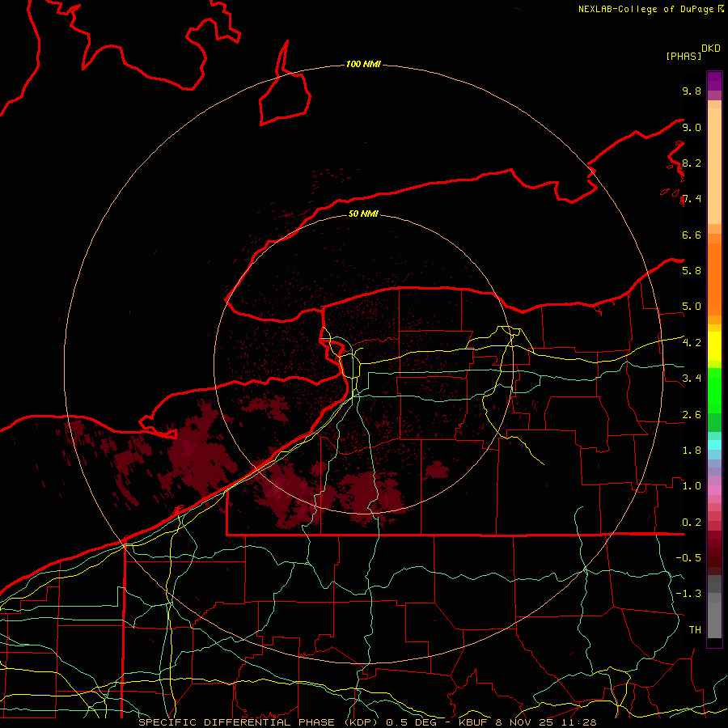
Task: Pick the yellow swatch beside 4.2
Action: coord(714,342)
